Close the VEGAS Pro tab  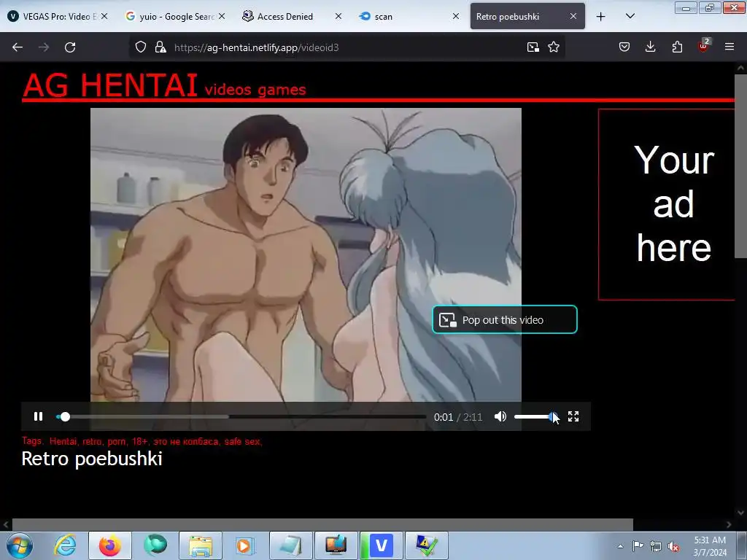(x=104, y=16)
